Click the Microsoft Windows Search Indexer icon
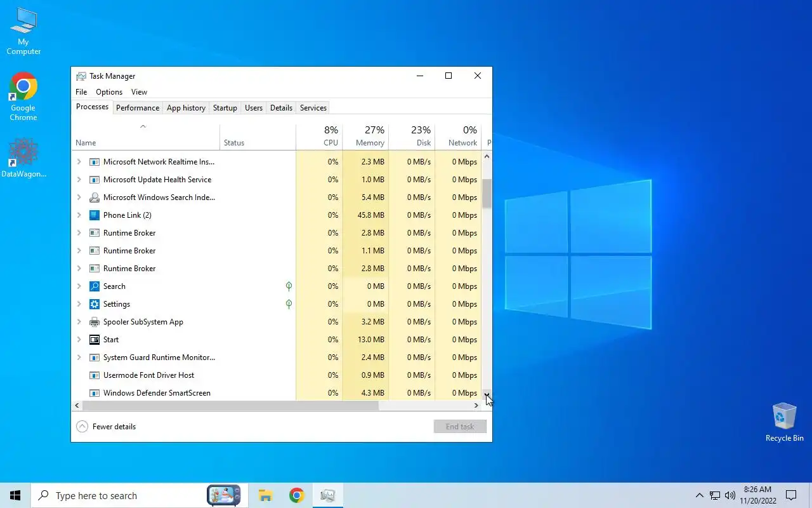The image size is (812, 508). pos(95,197)
